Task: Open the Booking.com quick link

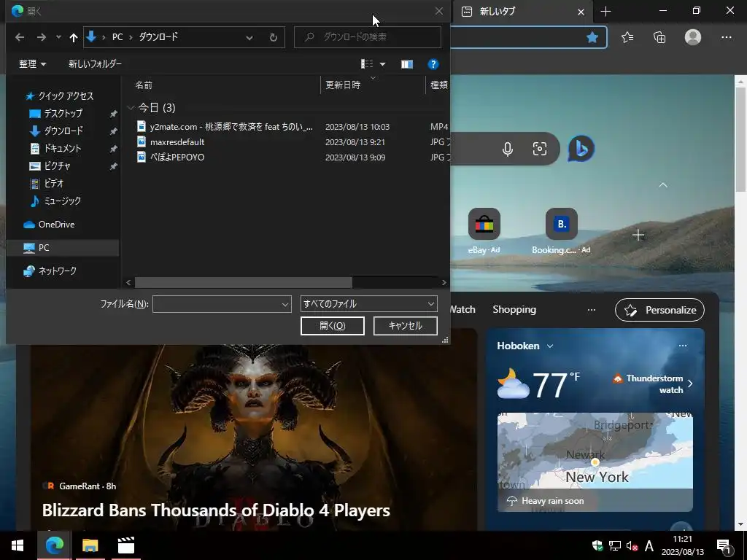Action: (561, 231)
